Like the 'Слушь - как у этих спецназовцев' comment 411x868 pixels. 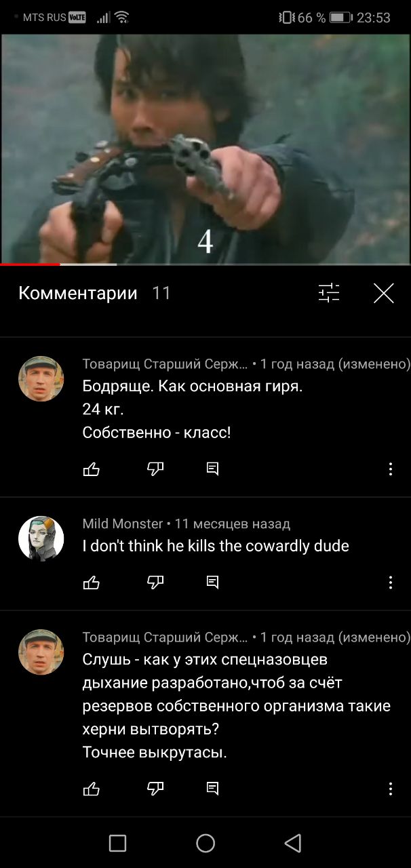(91, 788)
